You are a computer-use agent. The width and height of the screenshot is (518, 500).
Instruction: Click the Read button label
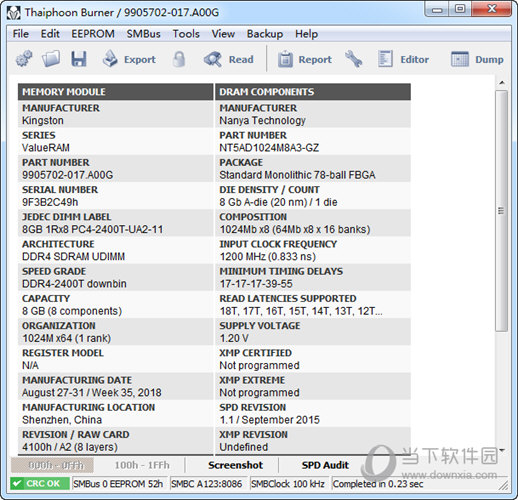click(x=241, y=60)
